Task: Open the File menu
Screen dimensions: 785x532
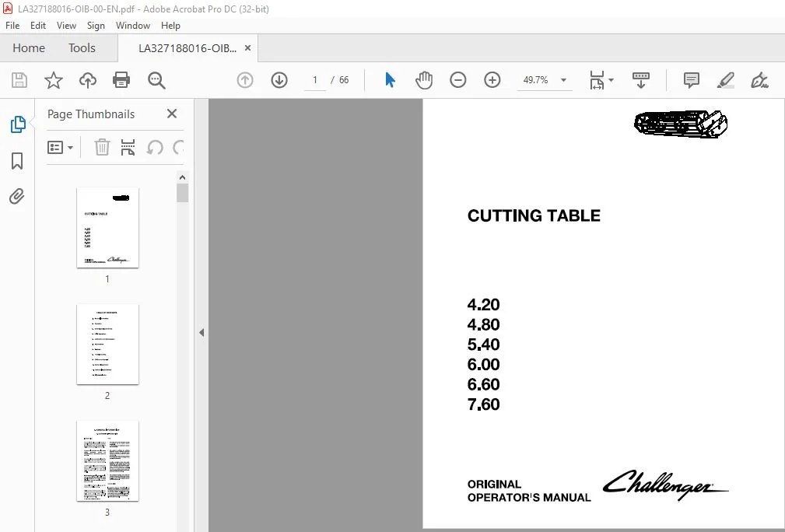Action: coord(12,26)
